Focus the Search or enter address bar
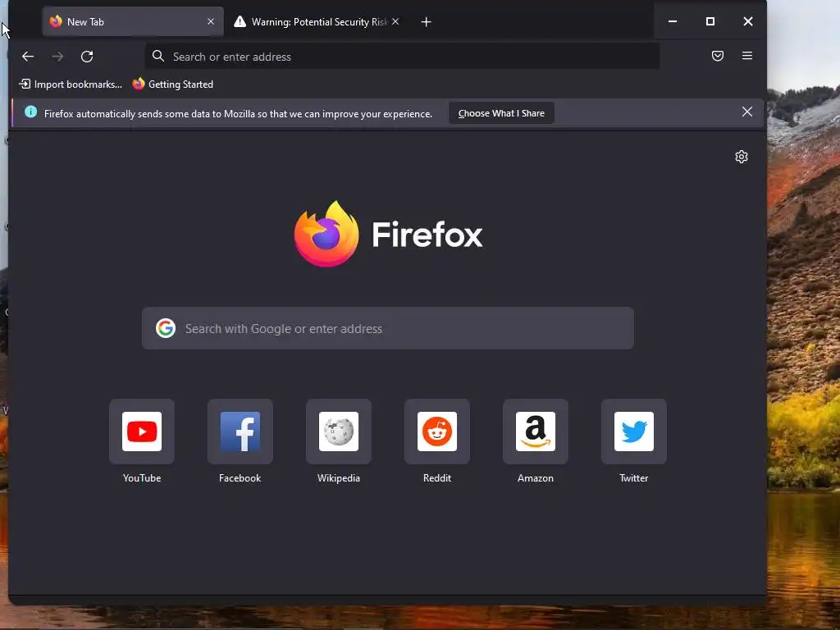Image resolution: width=840 pixels, height=630 pixels. click(402, 57)
